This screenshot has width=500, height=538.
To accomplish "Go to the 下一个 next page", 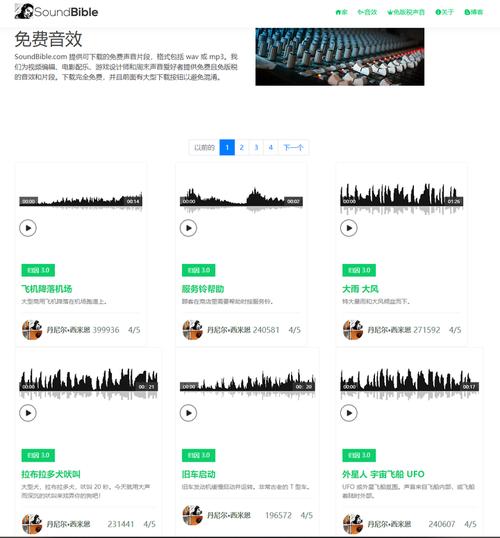I will pyautogui.click(x=293, y=148).
